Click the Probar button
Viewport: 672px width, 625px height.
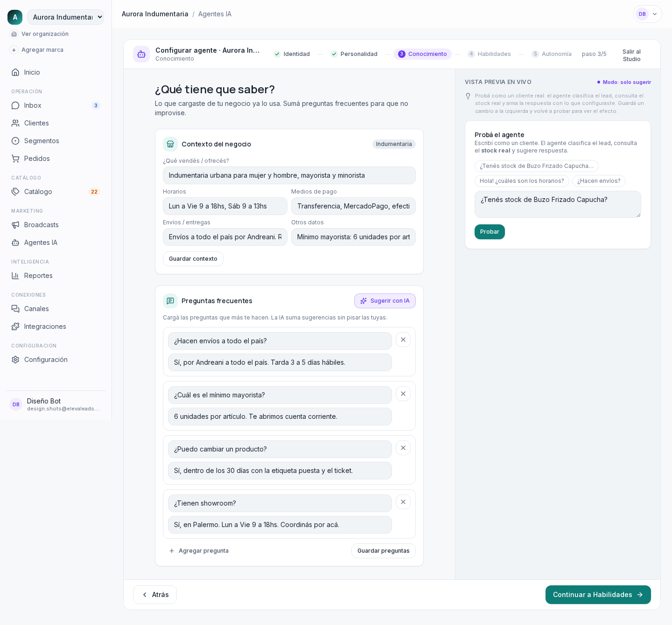490,232
